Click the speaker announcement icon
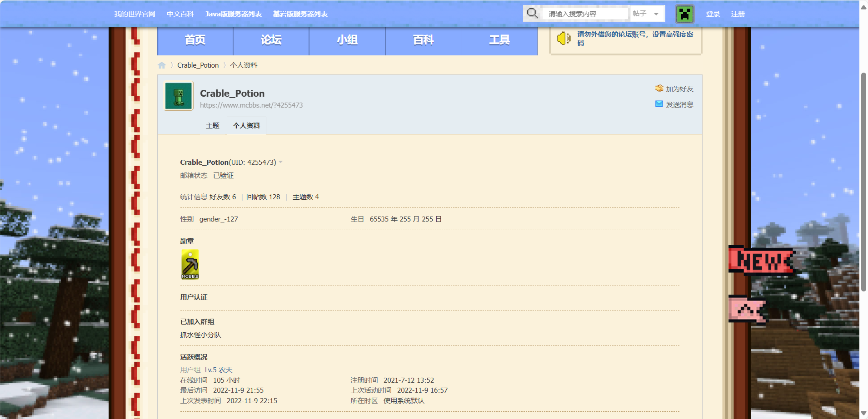The width and height of the screenshot is (868, 419). [564, 39]
